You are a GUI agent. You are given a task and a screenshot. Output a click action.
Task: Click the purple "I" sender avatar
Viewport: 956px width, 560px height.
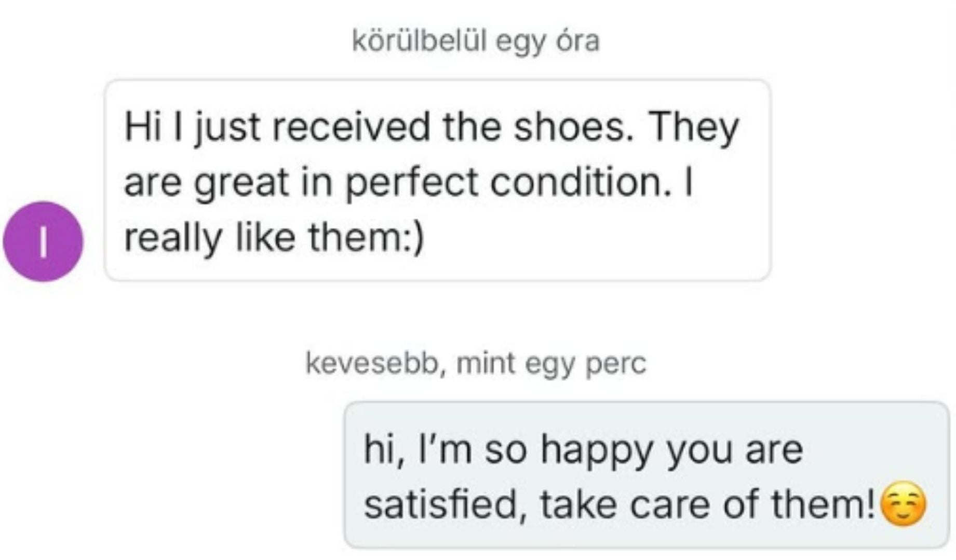(x=43, y=242)
